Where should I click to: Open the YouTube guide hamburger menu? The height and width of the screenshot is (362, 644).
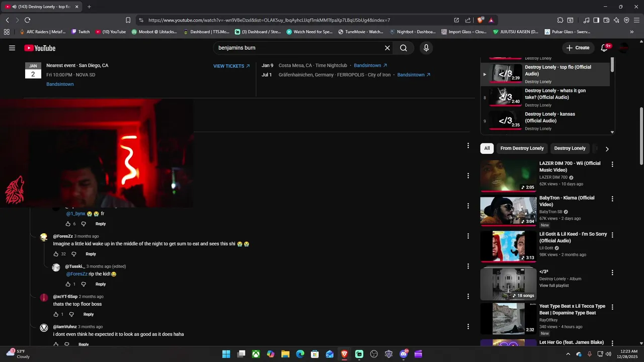[x=12, y=48]
